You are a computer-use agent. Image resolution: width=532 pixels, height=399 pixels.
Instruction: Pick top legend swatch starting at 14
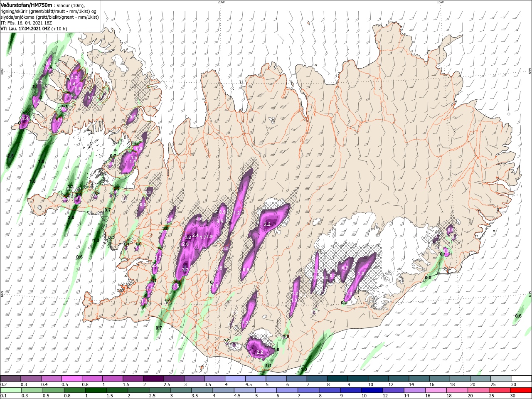coord(419,379)
